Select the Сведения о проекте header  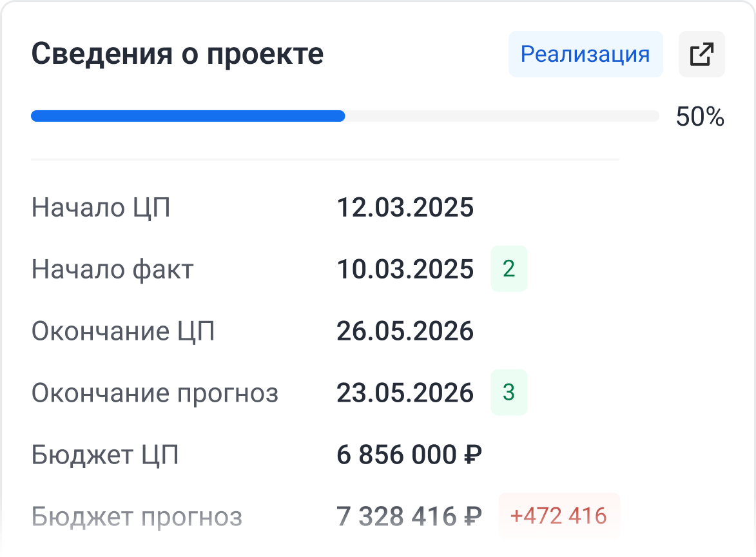(x=177, y=54)
